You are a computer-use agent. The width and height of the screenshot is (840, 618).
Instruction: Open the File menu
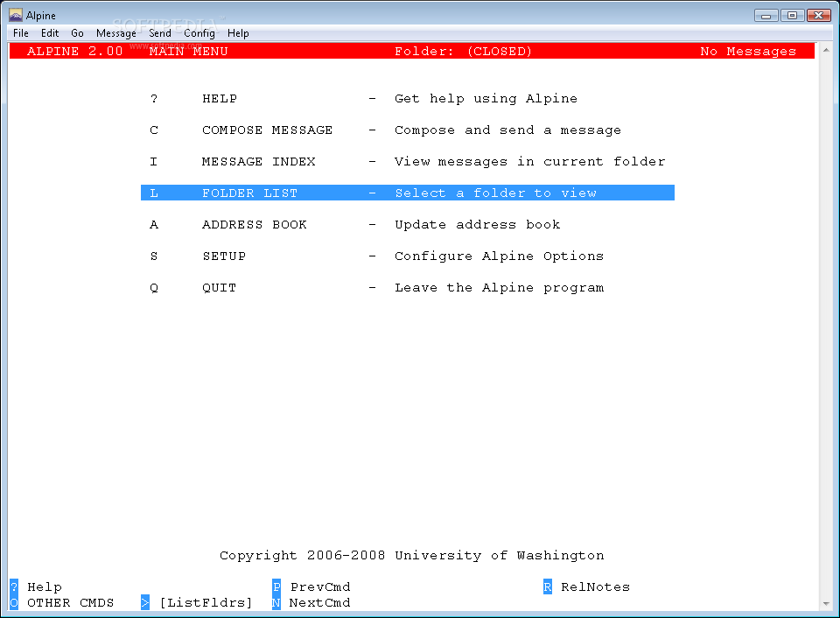pyautogui.click(x=21, y=33)
